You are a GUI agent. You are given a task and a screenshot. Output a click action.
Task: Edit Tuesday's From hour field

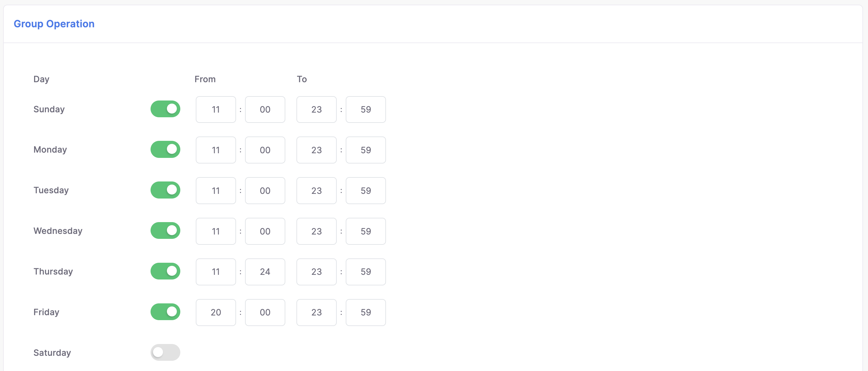[x=216, y=190]
